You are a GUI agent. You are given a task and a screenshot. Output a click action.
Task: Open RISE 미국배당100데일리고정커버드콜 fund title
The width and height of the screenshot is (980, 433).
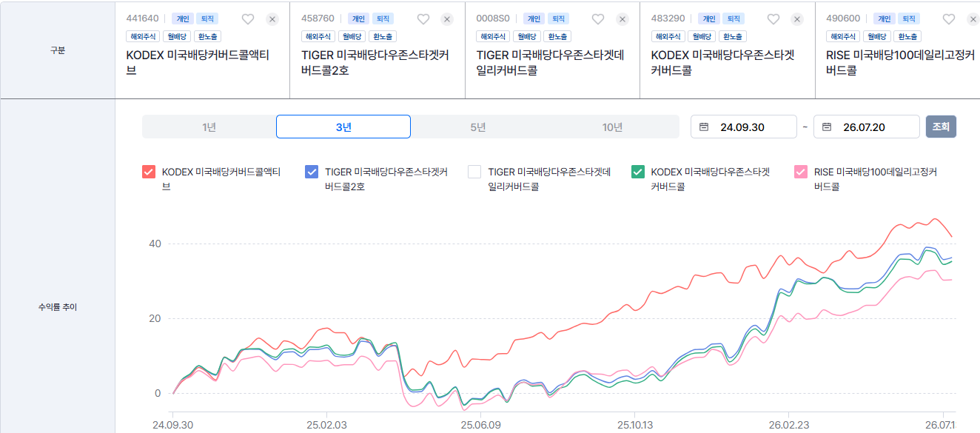[x=900, y=63]
